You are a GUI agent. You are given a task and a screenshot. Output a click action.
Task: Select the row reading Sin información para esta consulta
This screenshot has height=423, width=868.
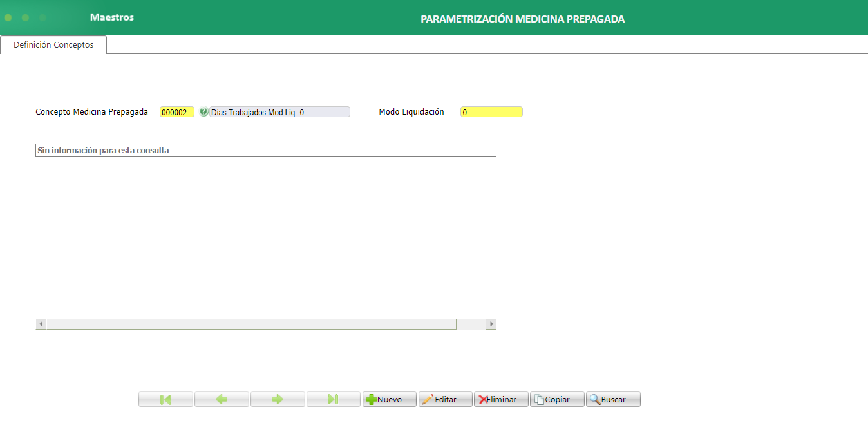pos(266,149)
